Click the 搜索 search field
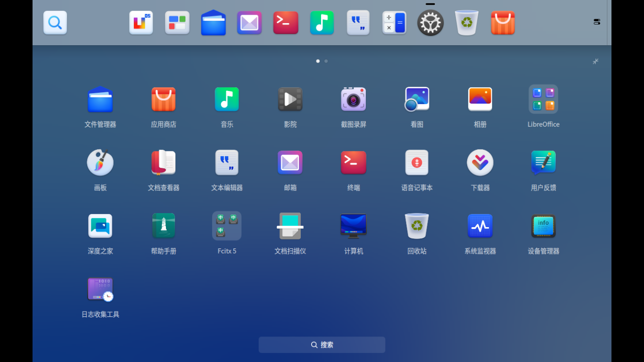The height and width of the screenshot is (362, 644). pos(322,345)
